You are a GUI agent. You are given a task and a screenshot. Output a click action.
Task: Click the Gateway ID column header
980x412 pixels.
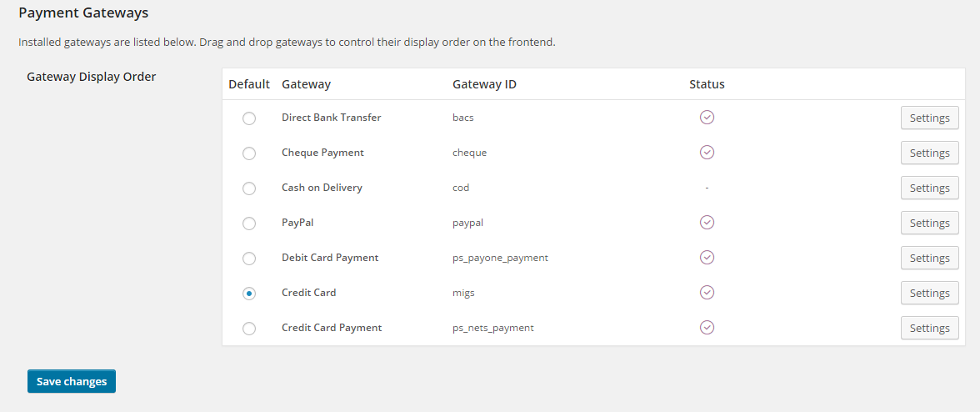(x=484, y=84)
